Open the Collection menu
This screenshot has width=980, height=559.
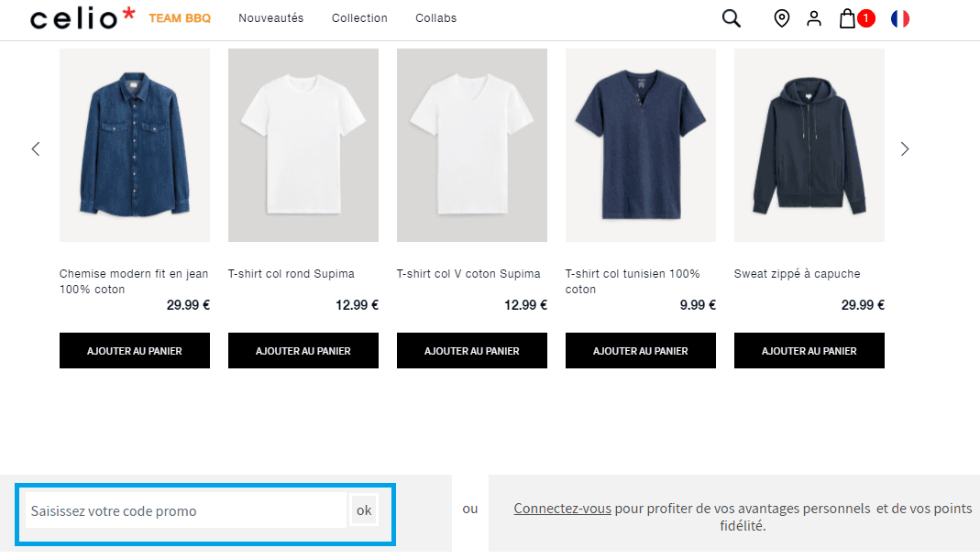coord(359,17)
